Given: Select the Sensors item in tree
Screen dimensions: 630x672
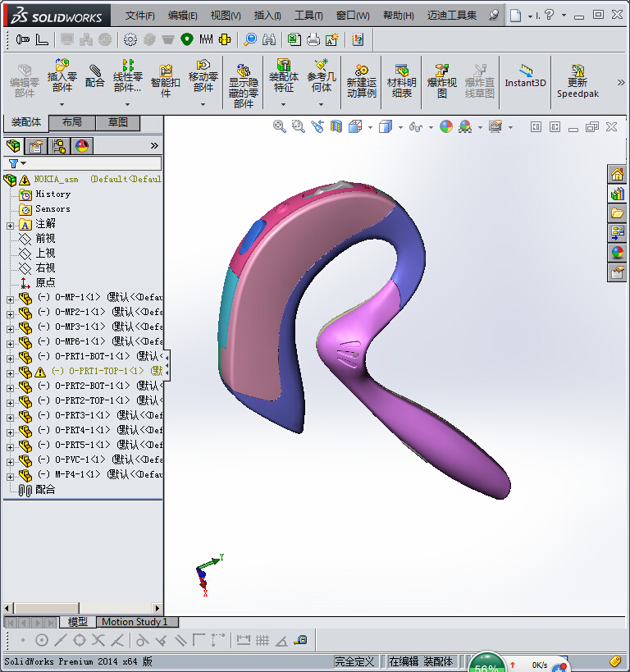Looking at the screenshot, I should coord(52,208).
